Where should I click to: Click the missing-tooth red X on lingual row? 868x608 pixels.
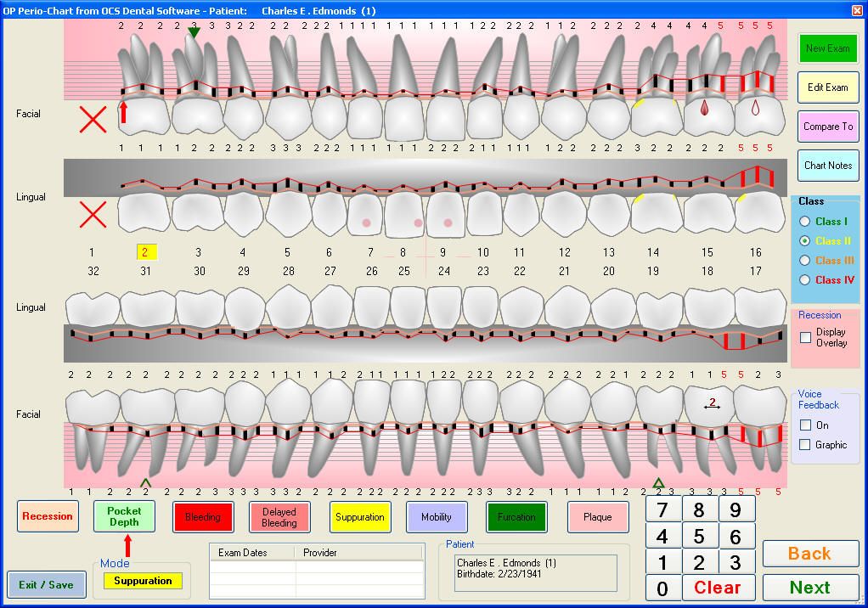pos(93,214)
